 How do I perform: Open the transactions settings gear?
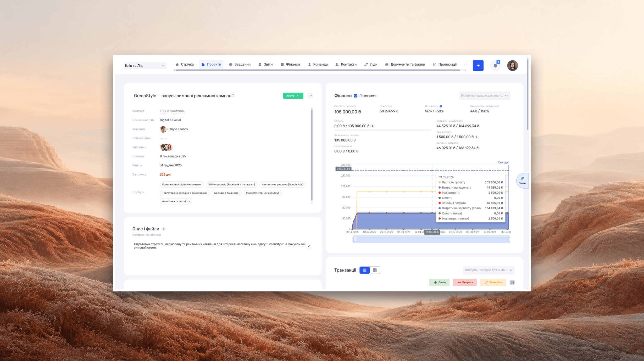pyautogui.click(x=512, y=282)
